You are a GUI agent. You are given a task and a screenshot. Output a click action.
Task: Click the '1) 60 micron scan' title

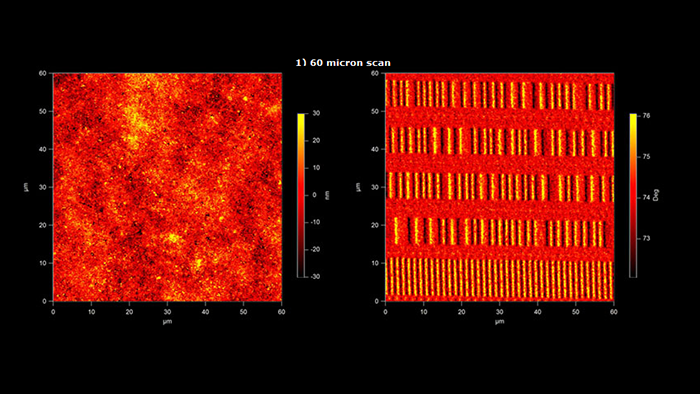[x=343, y=63]
